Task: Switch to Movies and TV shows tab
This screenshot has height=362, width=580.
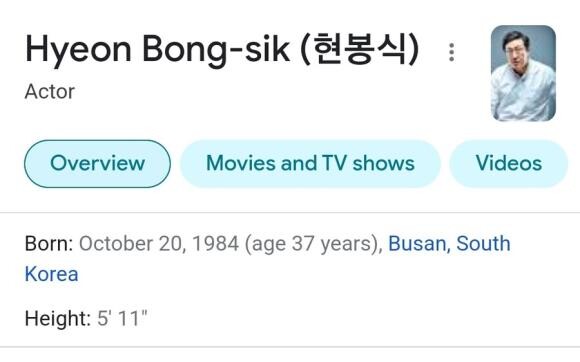Action: [x=310, y=163]
